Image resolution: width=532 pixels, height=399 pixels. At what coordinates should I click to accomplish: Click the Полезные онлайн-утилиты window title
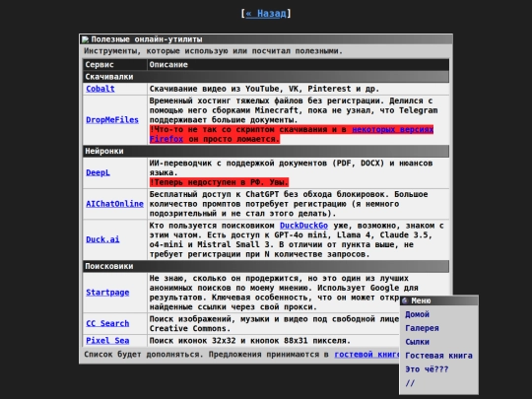[x=147, y=39]
